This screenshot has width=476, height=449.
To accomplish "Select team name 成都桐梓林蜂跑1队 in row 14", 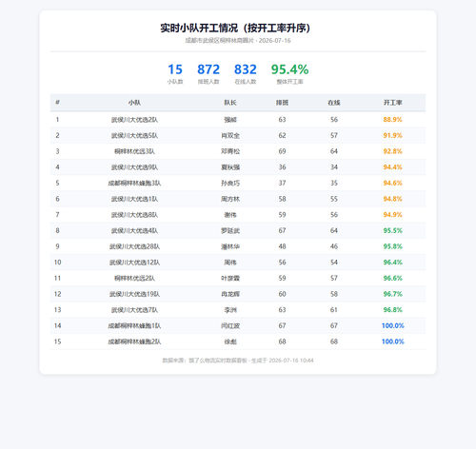I will (x=134, y=326).
